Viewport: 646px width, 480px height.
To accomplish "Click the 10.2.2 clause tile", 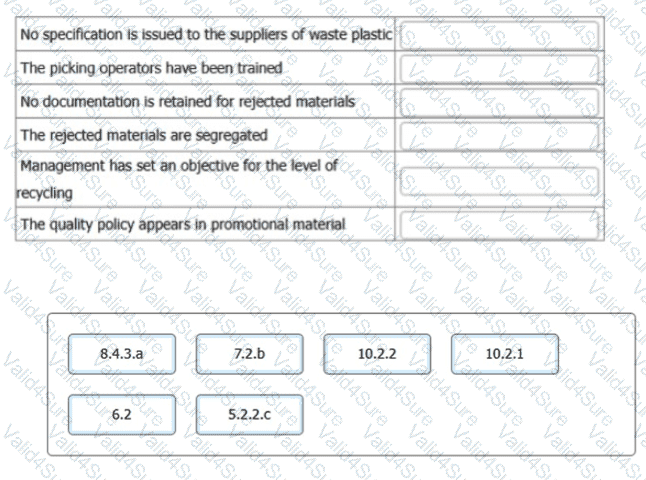I will [x=377, y=355].
